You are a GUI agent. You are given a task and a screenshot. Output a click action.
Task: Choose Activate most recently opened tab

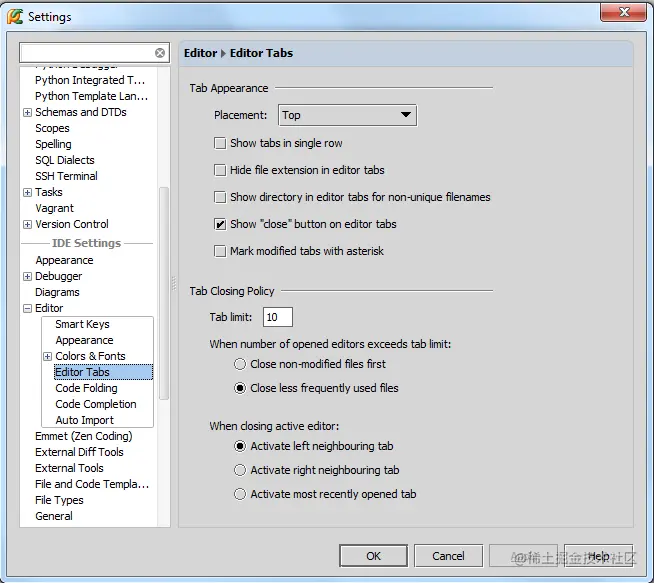(x=240, y=494)
